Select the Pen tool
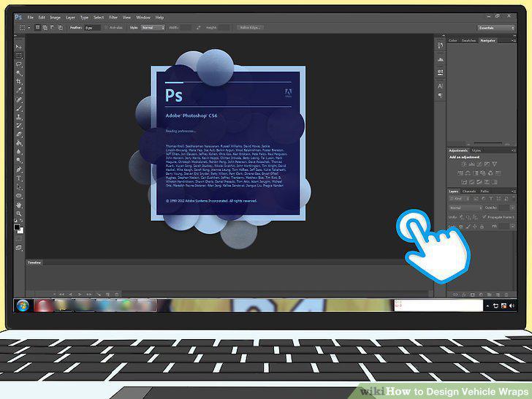Screen dimensions: 532x399 pyautogui.click(x=19, y=170)
